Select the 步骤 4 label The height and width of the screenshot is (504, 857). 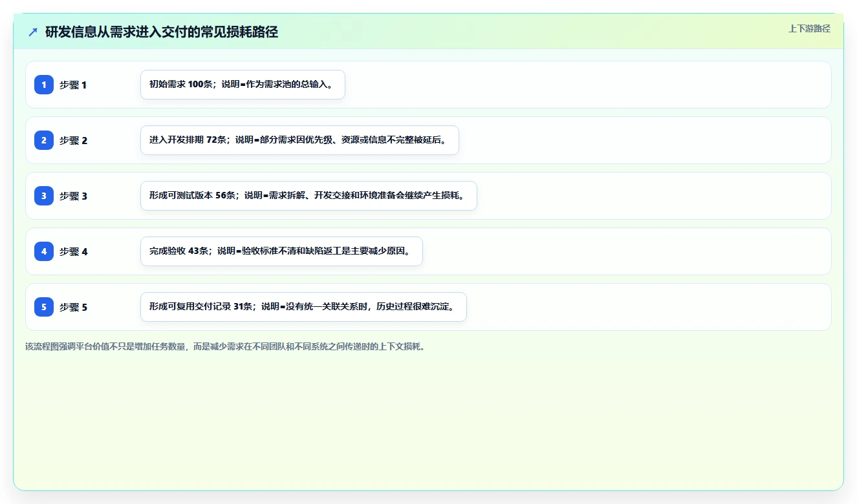[x=73, y=251]
